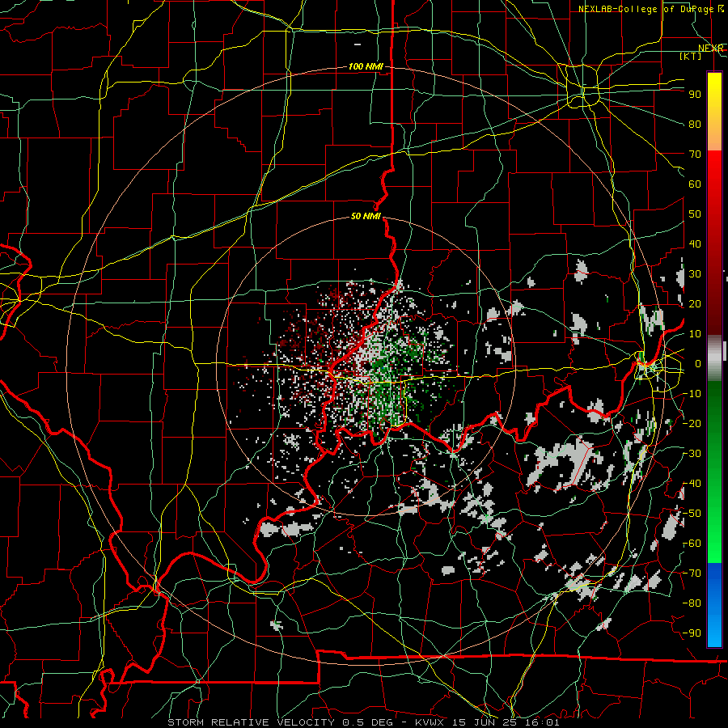Click the 20 value on the velocity scale

pyautogui.click(x=695, y=304)
